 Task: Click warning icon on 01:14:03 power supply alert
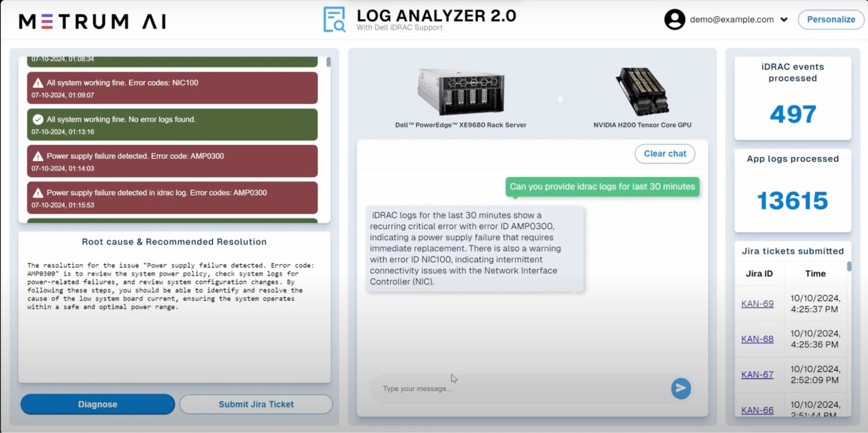click(x=38, y=156)
